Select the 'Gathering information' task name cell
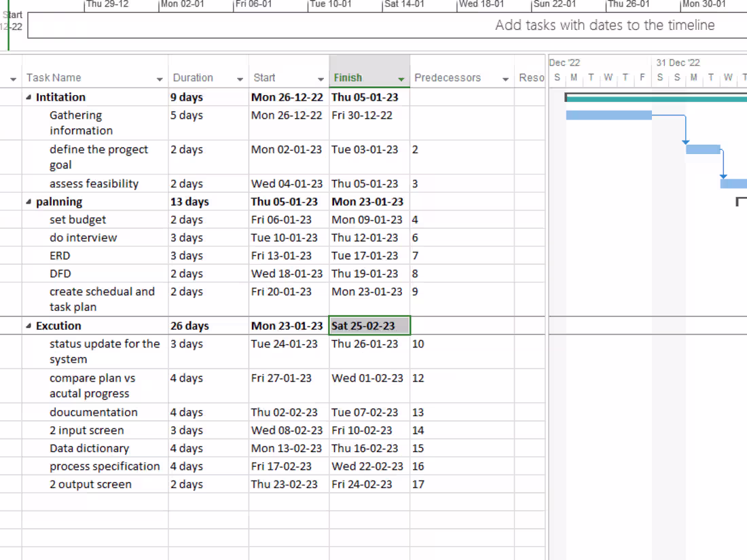The image size is (747, 560). click(95, 123)
